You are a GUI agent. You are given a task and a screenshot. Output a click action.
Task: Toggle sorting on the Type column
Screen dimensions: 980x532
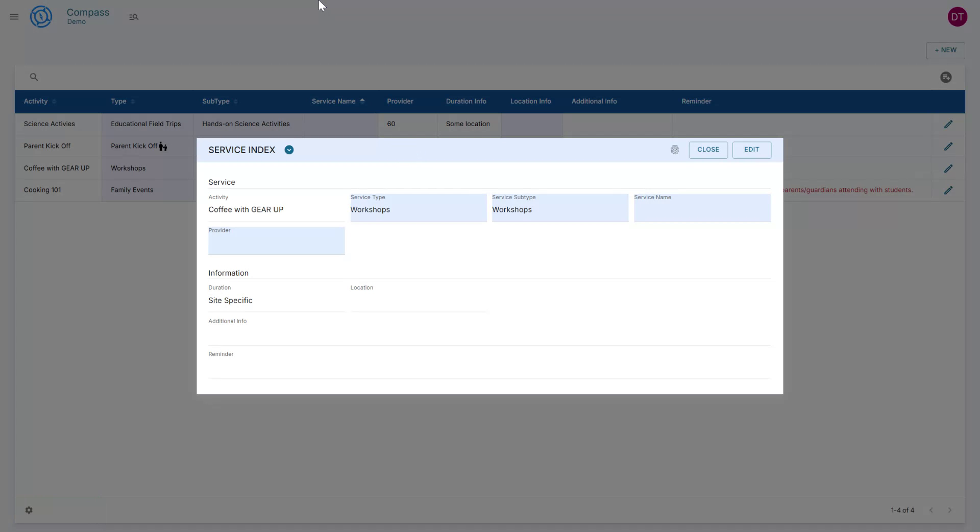[x=132, y=102]
